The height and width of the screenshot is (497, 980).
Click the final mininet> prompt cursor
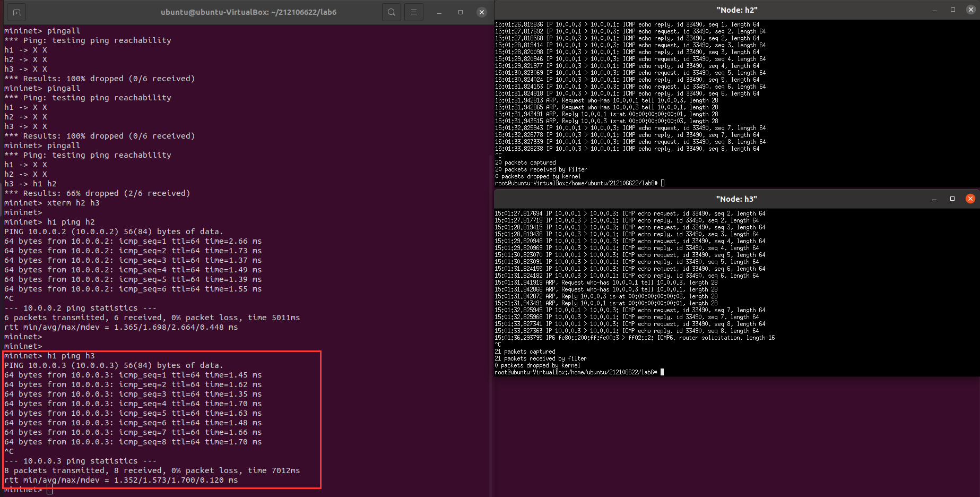(50, 490)
